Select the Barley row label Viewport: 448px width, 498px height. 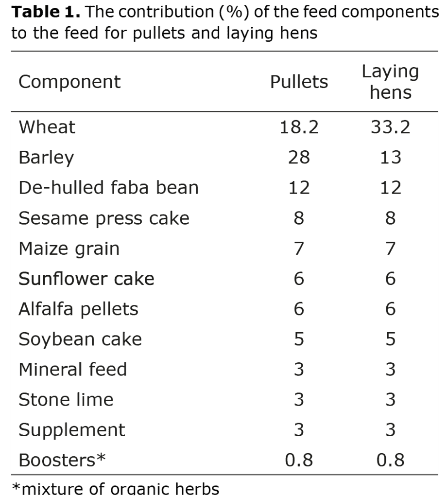tap(46, 158)
